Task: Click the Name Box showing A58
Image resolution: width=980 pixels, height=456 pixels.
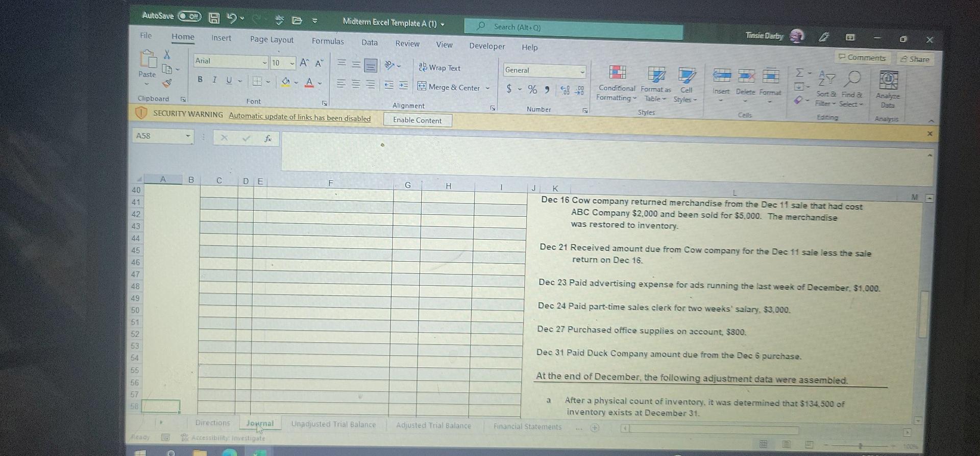Action: (x=163, y=136)
